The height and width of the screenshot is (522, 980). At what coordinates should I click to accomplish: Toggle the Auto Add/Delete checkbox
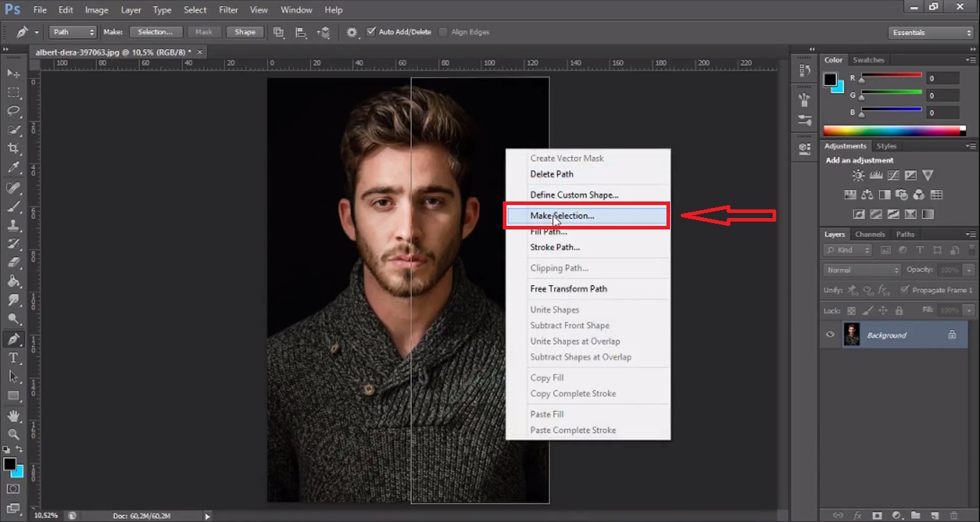tap(371, 32)
